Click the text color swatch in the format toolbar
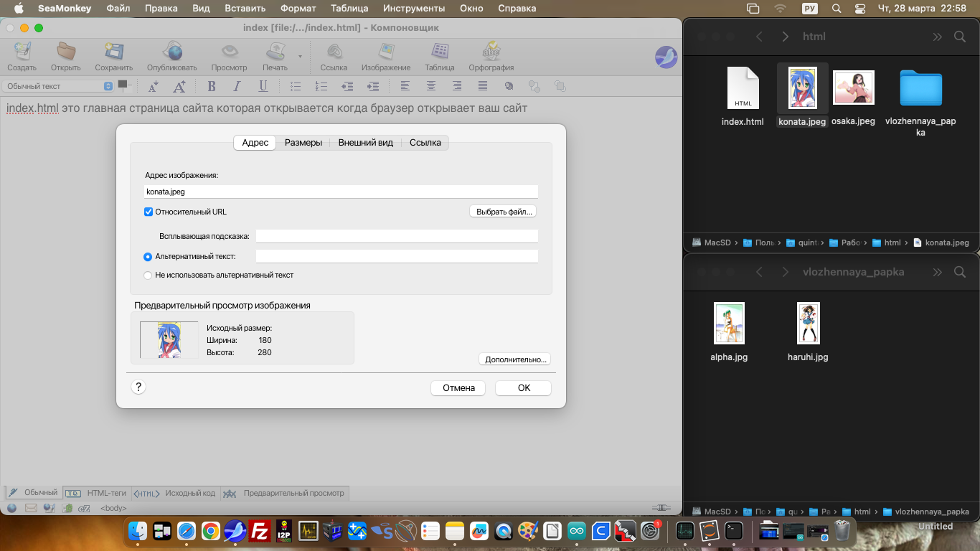The width and height of the screenshot is (980, 551). point(122,84)
